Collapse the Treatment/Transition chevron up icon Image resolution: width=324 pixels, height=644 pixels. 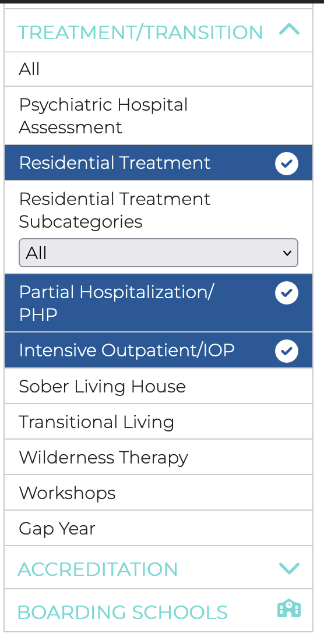click(290, 30)
